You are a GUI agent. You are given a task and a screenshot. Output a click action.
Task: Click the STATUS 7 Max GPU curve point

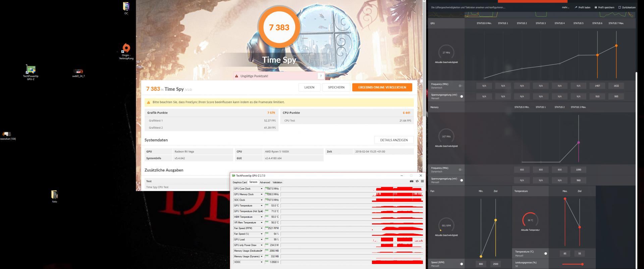click(x=616, y=46)
